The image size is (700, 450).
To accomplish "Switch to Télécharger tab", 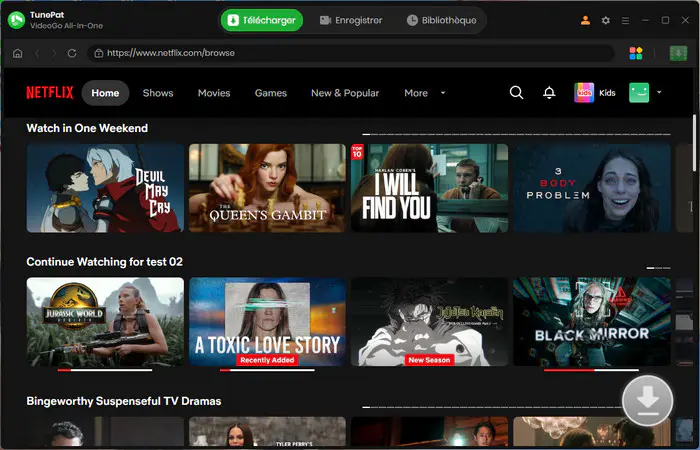I will (x=262, y=21).
